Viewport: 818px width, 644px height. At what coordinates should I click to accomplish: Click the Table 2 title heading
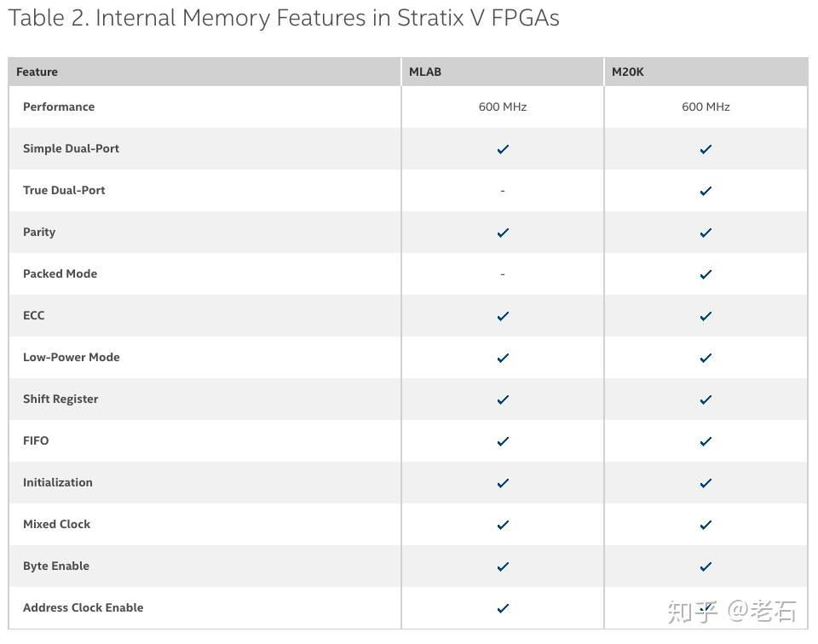(284, 18)
